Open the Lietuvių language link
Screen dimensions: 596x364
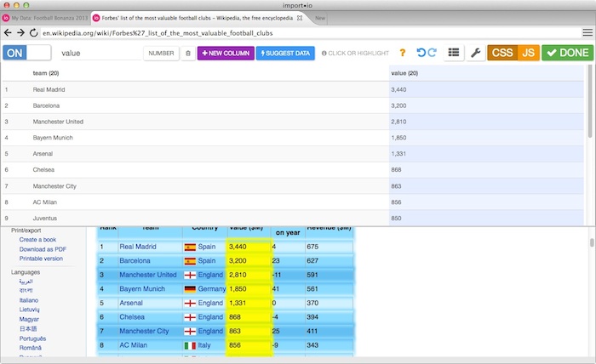(29, 310)
